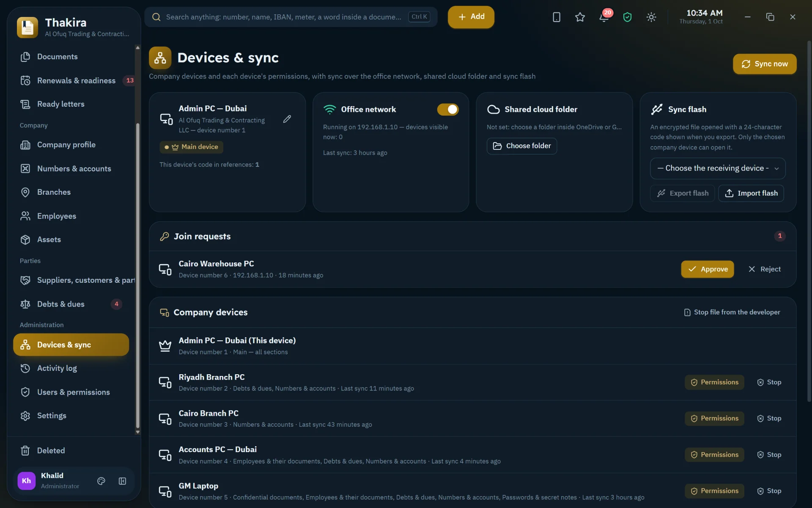Image resolution: width=812 pixels, height=508 pixels.
Task: Go to Employees
Action: click(72, 216)
